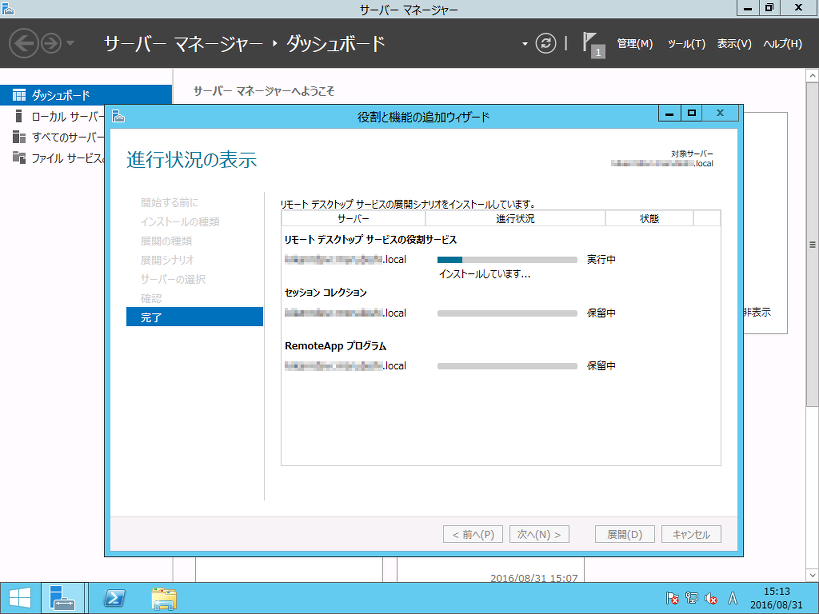Click the キャンセル button in the wizard

coord(691,533)
